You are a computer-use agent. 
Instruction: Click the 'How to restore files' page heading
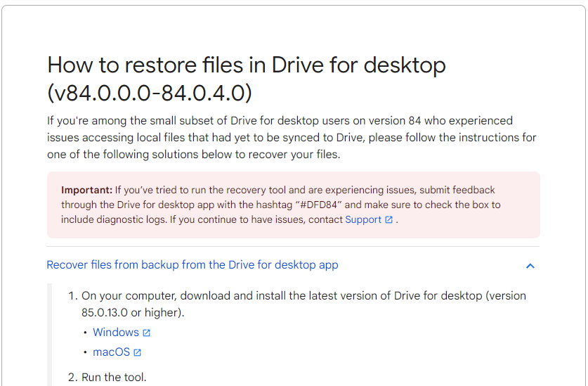click(246, 65)
